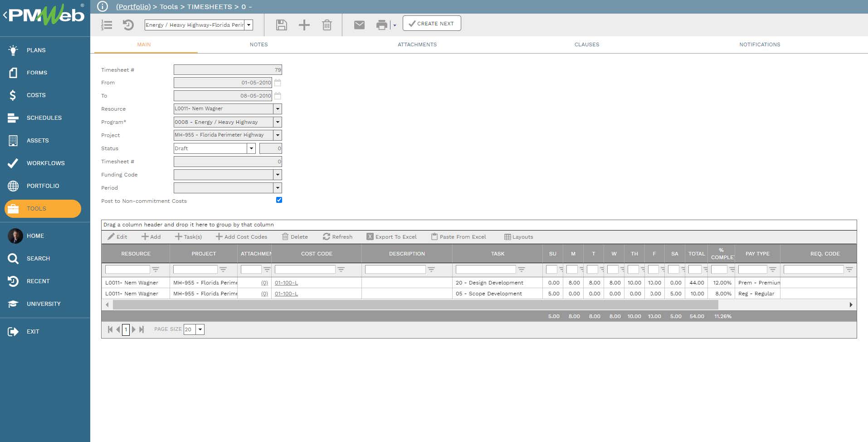Open the email icon to send notification

click(x=360, y=25)
